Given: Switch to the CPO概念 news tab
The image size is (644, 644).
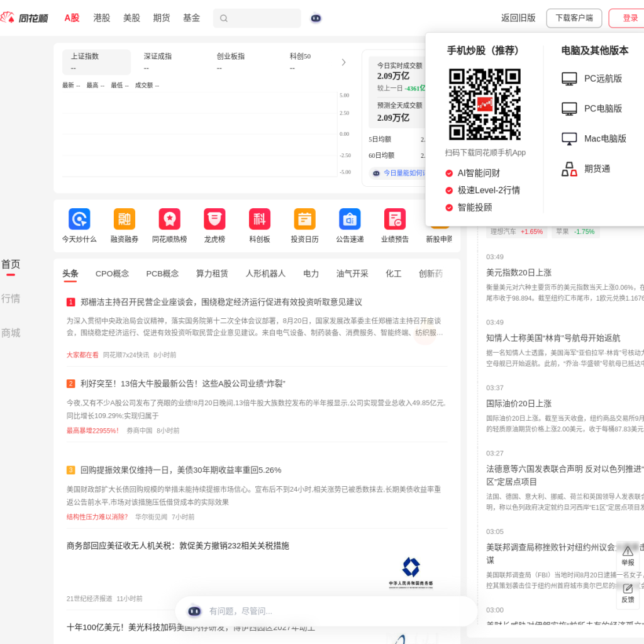Looking at the screenshot, I should coord(112,274).
